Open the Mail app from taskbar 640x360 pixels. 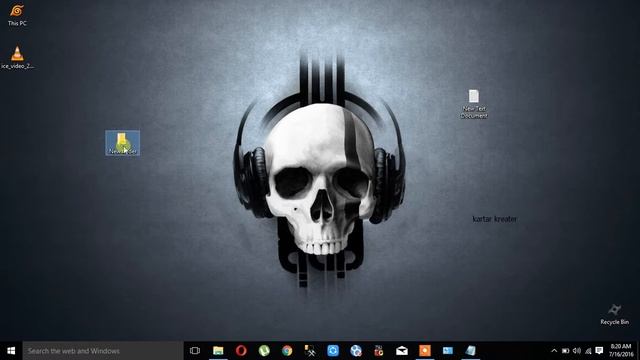coord(402,351)
